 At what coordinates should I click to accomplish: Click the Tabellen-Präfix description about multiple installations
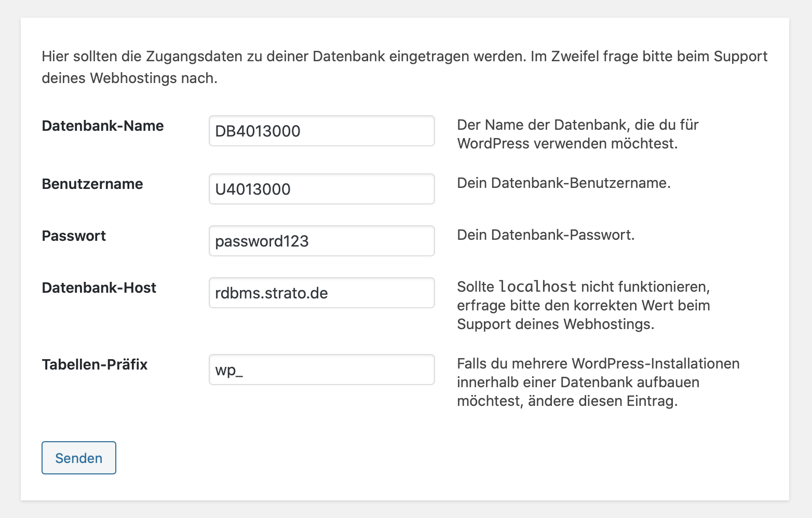click(598, 382)
